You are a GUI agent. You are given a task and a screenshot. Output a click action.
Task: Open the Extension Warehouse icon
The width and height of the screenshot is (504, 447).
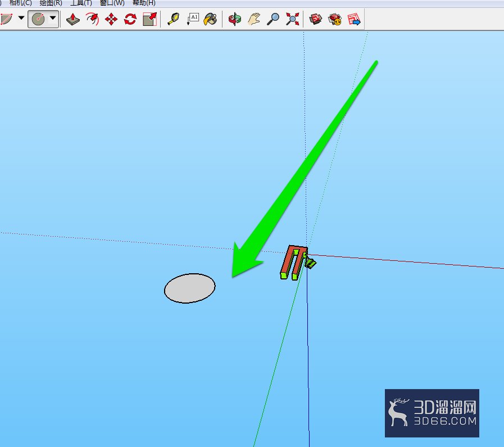coord(335,19)
